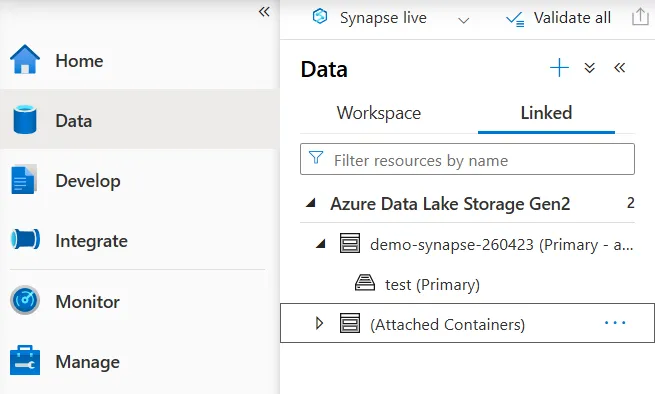Click the Validate all checkmark icon

tap(514, 19)
